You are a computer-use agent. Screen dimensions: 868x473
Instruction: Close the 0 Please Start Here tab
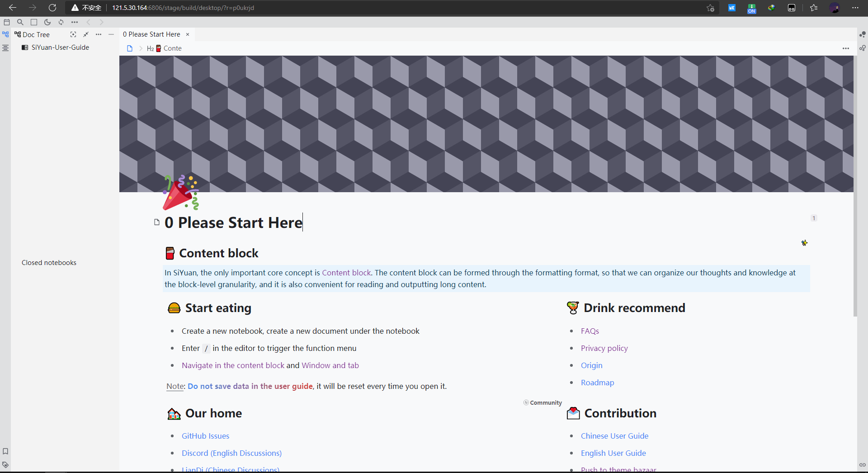point(188,34)
